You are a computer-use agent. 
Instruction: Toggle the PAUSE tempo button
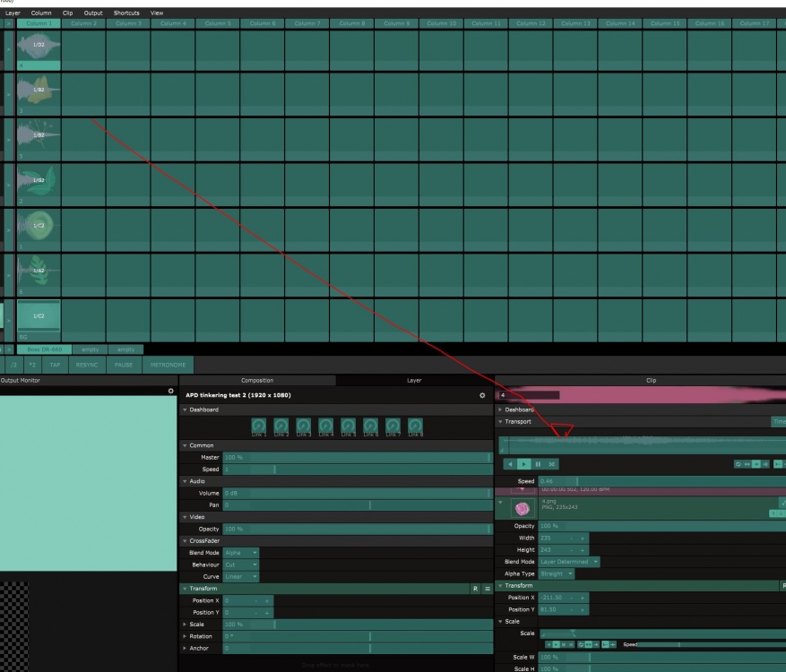[123, 366]
